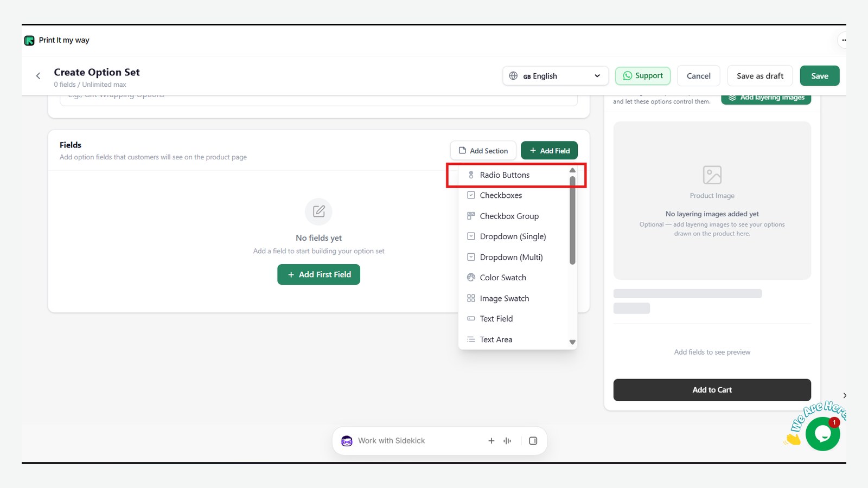The height and width of the screenshot is (488, 868).
Task: Click the Create Option Set heading
Action: pyautogui.click(x=97, y=72)
